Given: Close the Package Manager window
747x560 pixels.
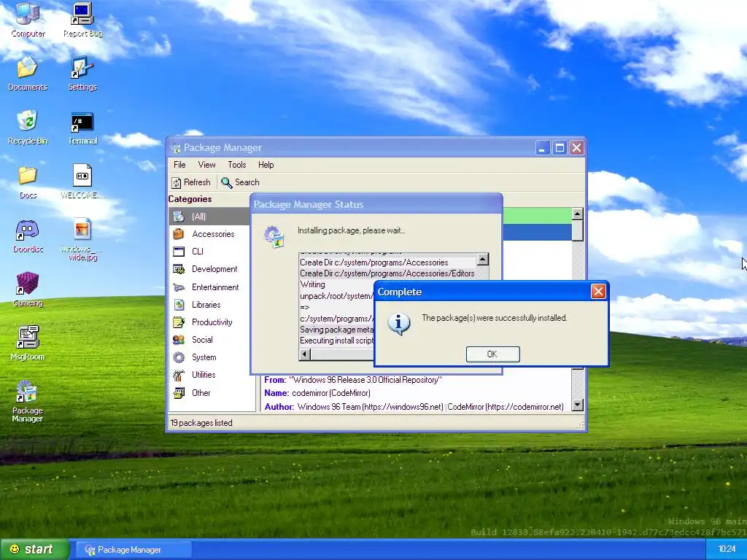Looking at the screenshot, I should pos(576,147).
